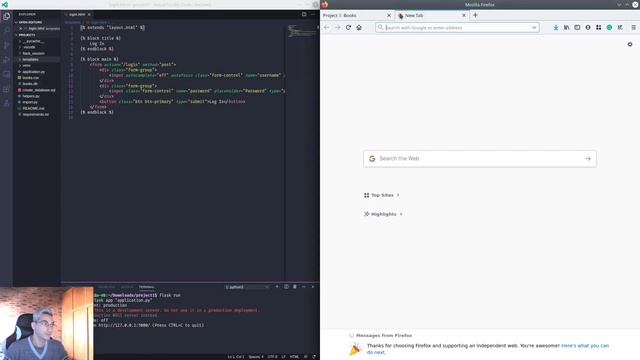Open helpers.py in the file explorer

(x=31, y=96)
